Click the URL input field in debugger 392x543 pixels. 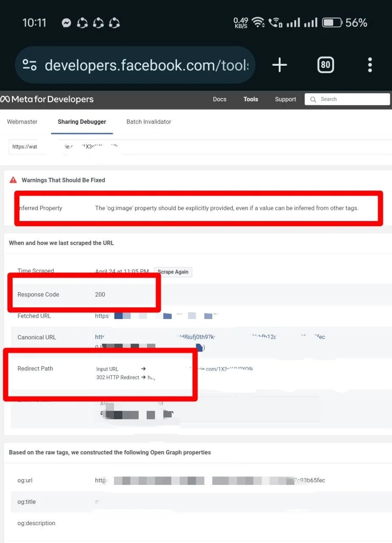(x=200, y=147)
